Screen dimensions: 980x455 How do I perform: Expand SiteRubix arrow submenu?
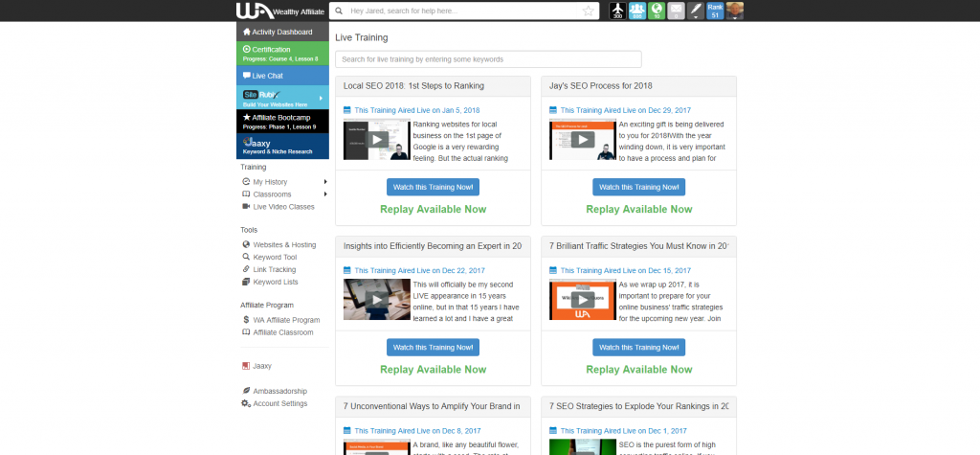coord(322,99)
